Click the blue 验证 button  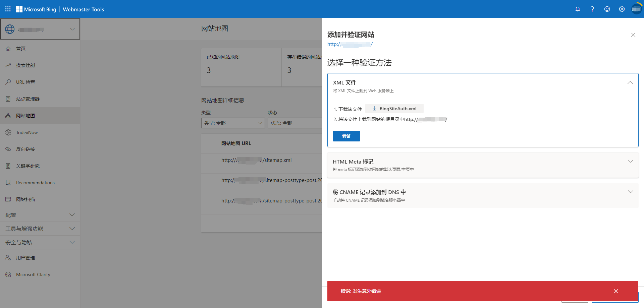click(x=346, y=136)
